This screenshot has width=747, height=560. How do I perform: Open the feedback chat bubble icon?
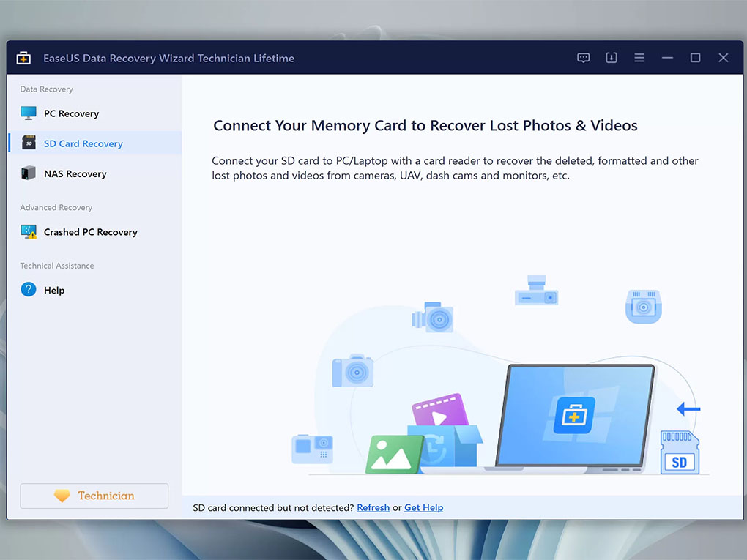[x=583, y=58]
